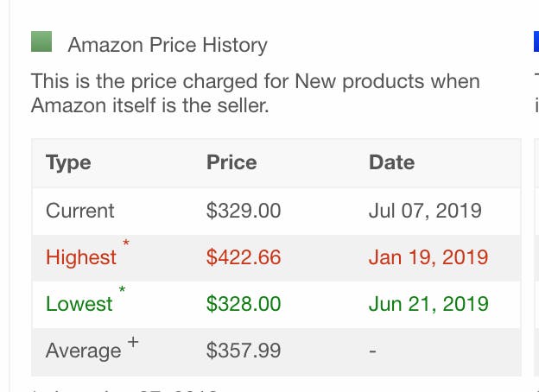This screenshot has height=392, width=539.
Task: Click the highest price $422.66
Action: point(244,257)
